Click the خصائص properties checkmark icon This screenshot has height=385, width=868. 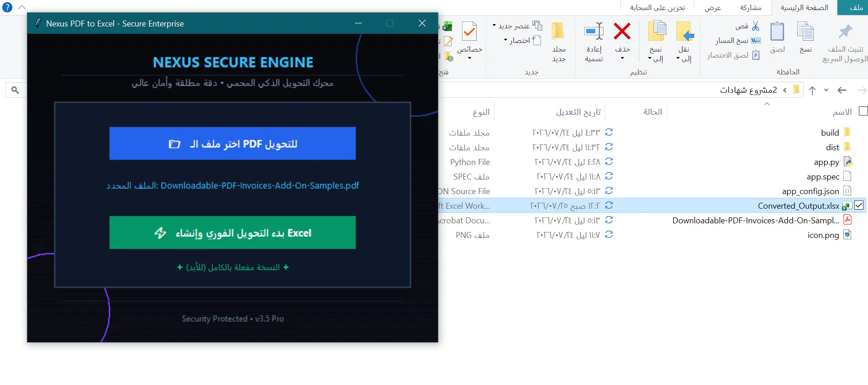(x=469, y=32)
